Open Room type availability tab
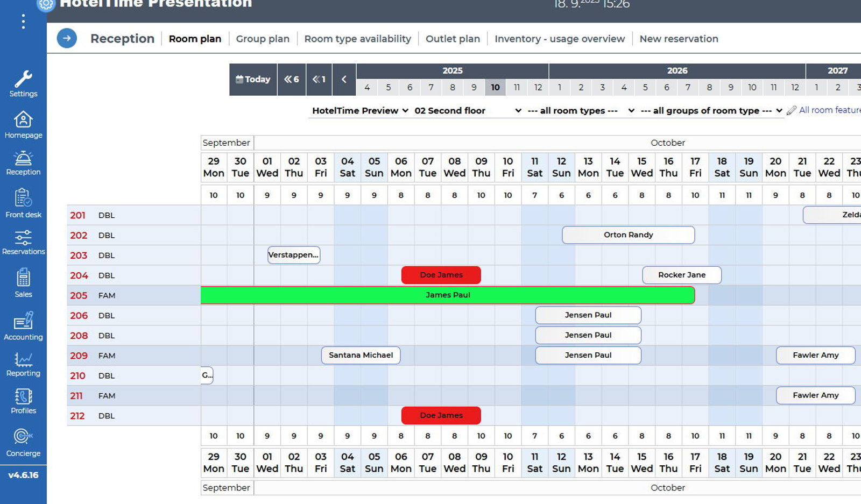Image resolution: width=861 pixels, height=504 pixels. [357, 39]
